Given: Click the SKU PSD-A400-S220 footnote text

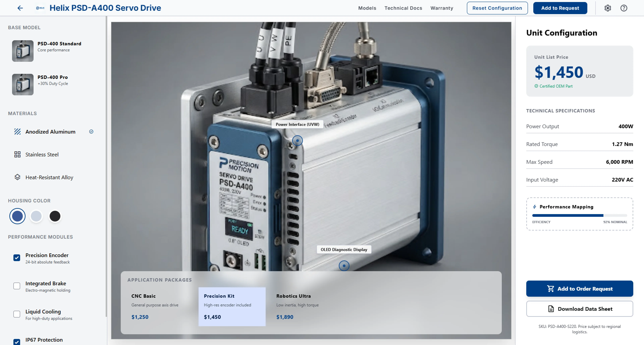Looking at the screenshot, I should point(579,329).
